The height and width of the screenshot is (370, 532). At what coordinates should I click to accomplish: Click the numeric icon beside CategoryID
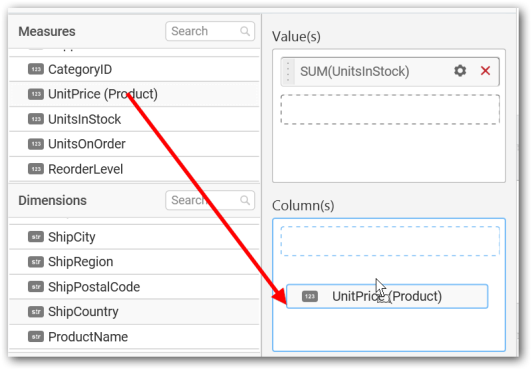coord(36,70)
